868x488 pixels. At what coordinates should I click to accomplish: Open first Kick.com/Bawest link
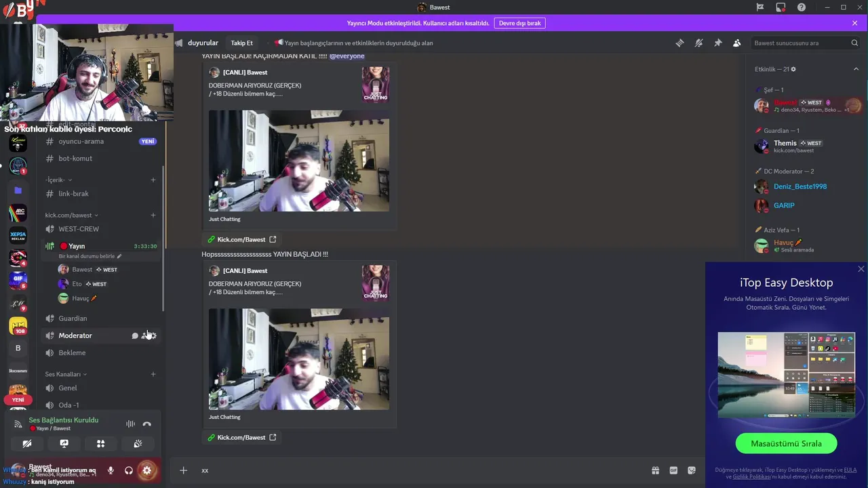tap(241, 239)
